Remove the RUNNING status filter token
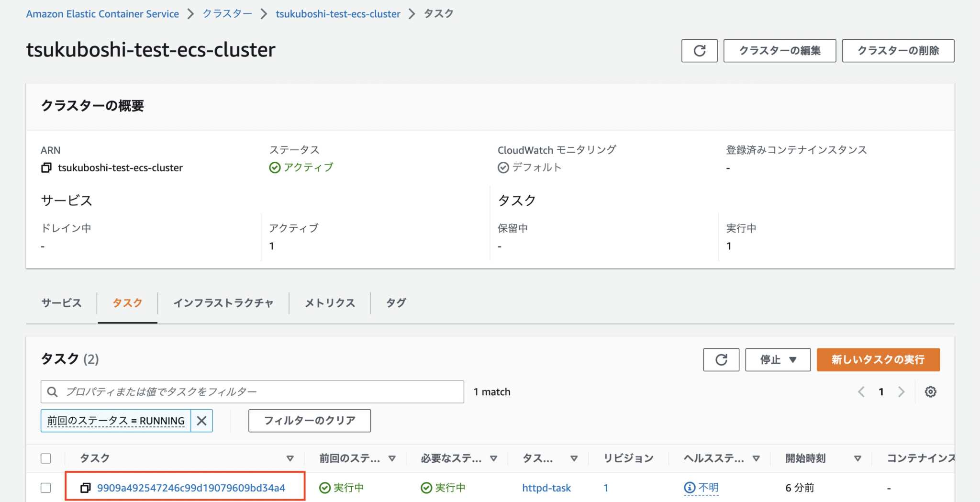This screenshot has height=502, width=980. point(201,421)
